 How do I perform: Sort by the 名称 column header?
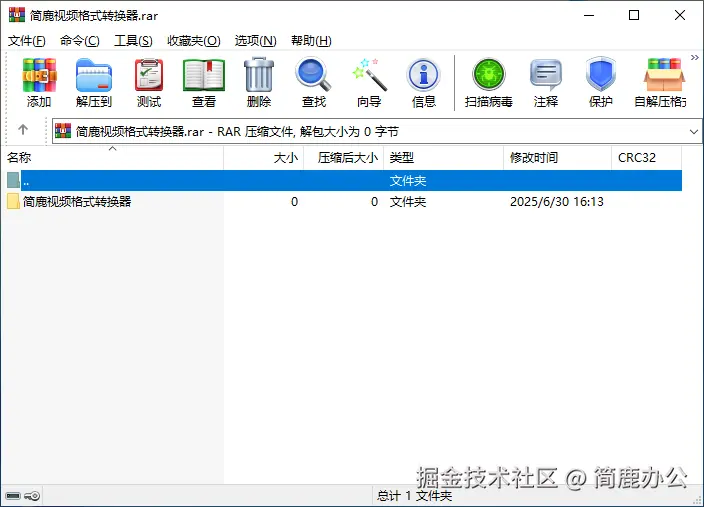[x=112, y=158]
